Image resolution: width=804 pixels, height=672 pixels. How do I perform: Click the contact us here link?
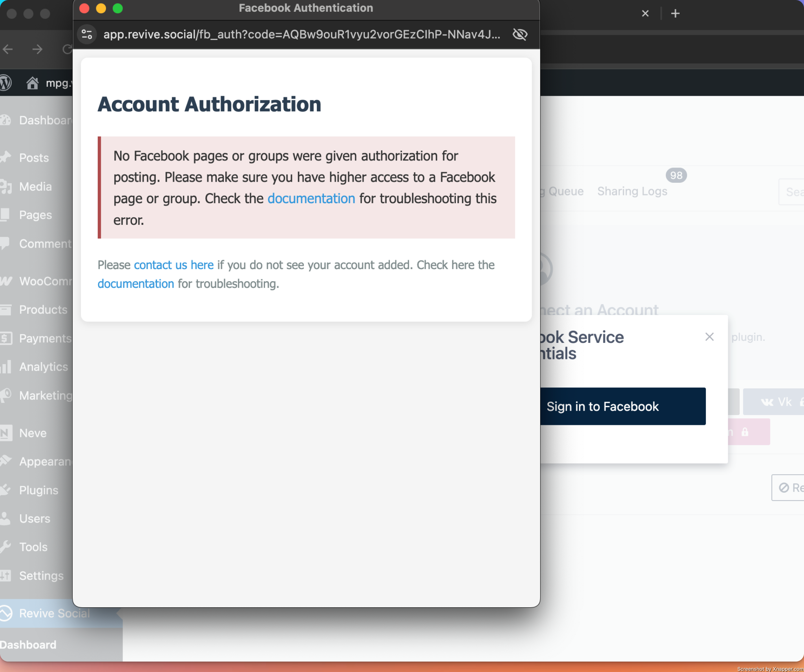[174, 265]
